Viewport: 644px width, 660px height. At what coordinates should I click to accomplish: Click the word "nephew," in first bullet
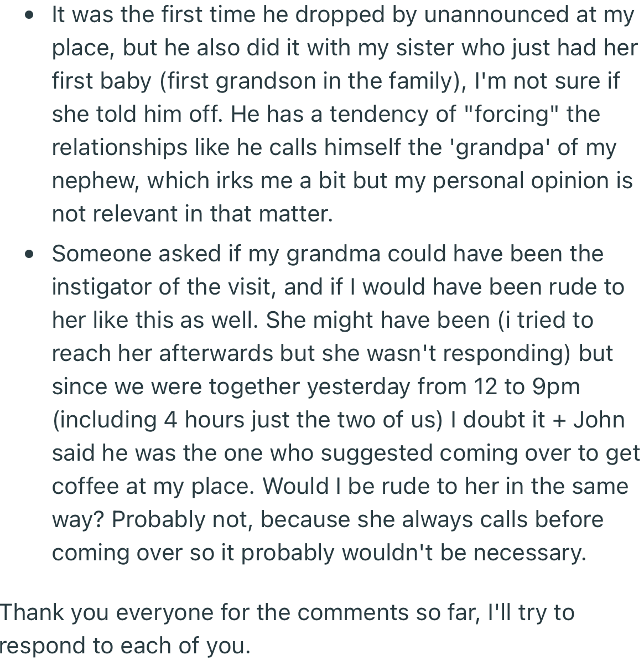tap(96, 181)
